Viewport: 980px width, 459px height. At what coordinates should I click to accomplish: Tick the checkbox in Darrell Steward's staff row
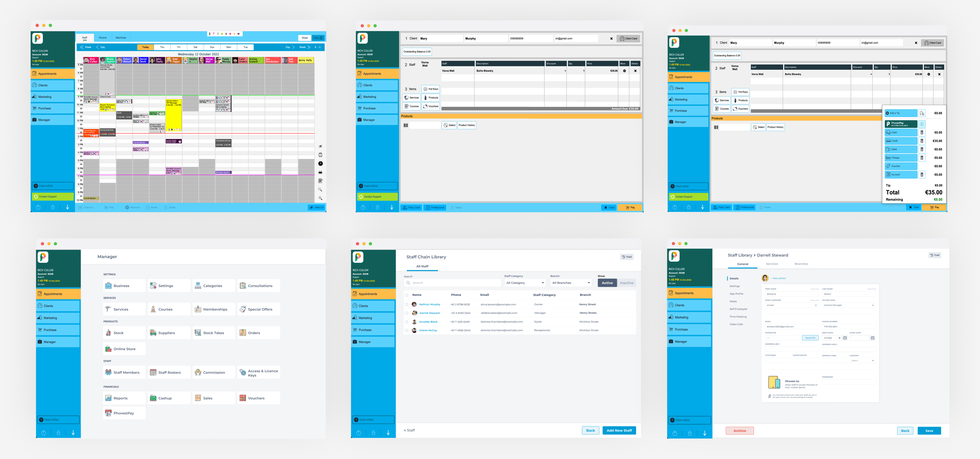407,313
